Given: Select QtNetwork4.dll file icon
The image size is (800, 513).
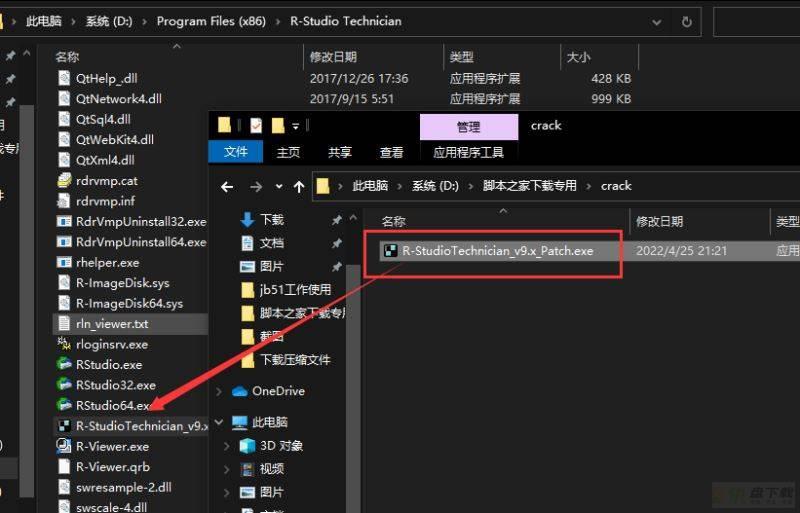Looking at the screenshot, I should pos(64,99).
